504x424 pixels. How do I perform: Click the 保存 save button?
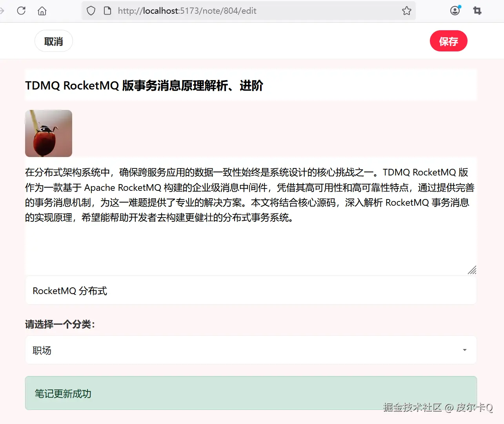(449, 41)
